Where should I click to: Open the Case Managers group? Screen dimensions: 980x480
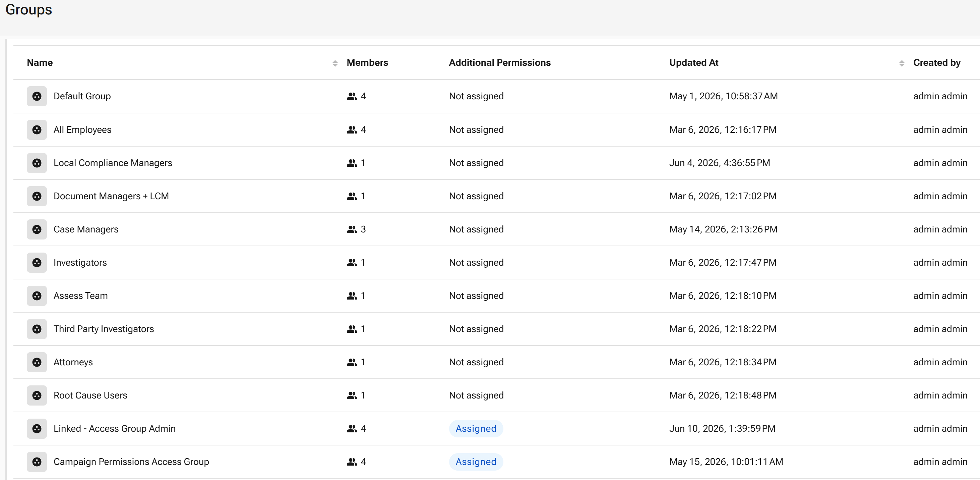[86, 229]
